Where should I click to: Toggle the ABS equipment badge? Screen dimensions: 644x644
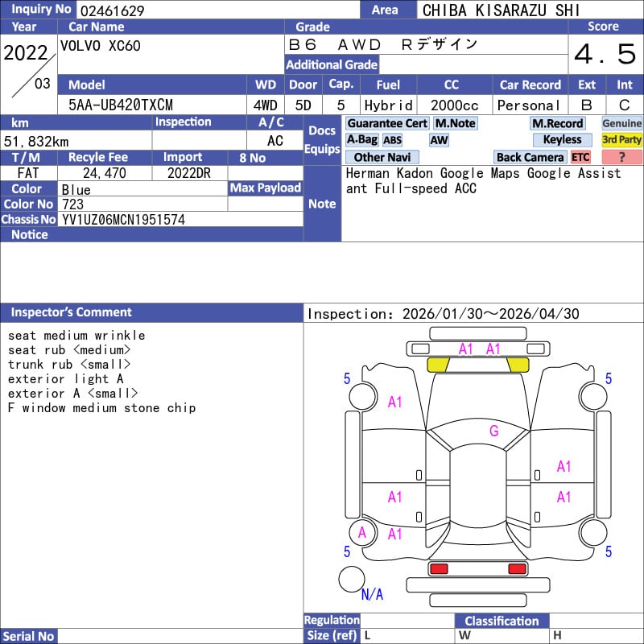[392, 140]
